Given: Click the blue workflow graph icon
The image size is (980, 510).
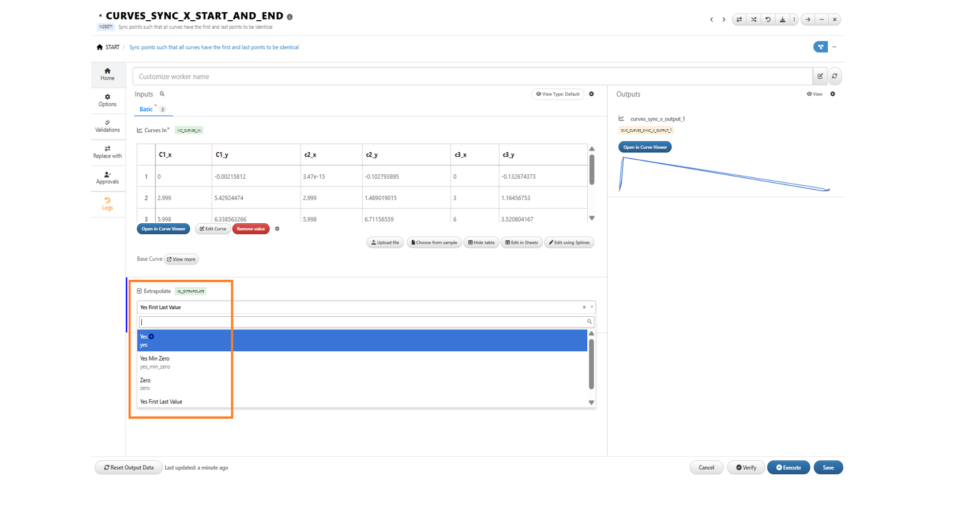Looking at the screenshot, I should coord(820,47).
